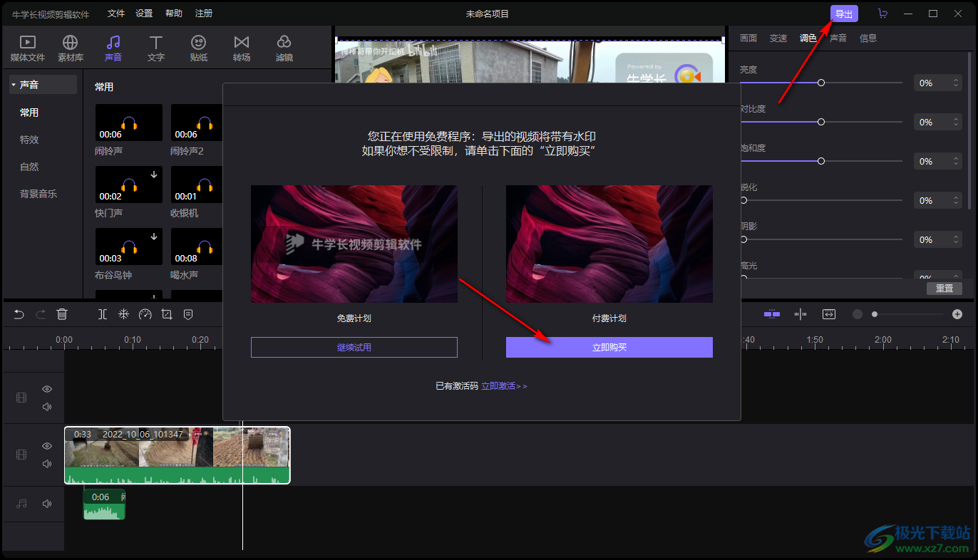Delete the selected clip with trash icon
The width and height of the screenshot is (978, 560).
(62, 314)
